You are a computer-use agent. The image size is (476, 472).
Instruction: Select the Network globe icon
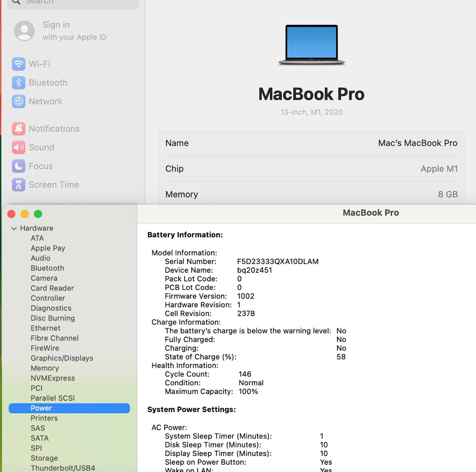19,101
